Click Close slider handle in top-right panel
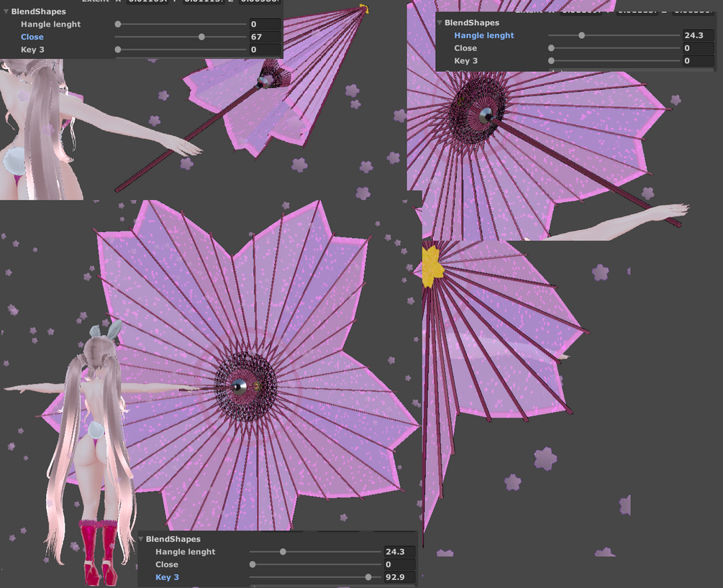723x588 pixels. [x=552, y=48]
